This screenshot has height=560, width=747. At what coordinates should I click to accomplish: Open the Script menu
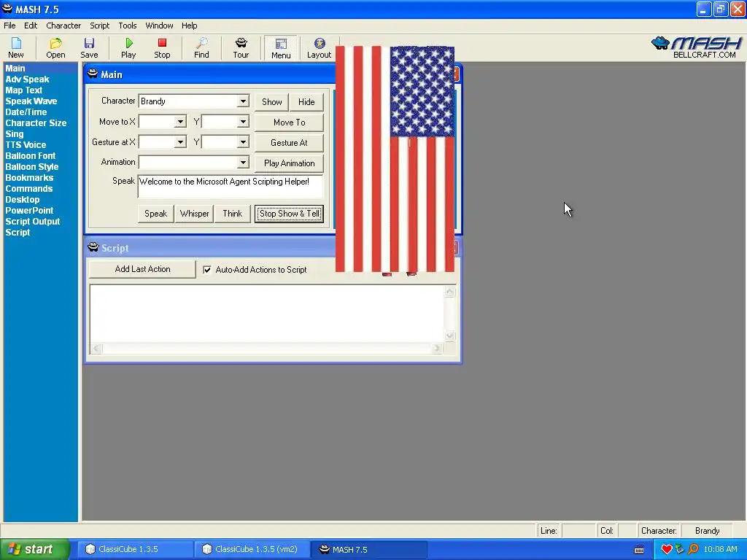point(99,26)
